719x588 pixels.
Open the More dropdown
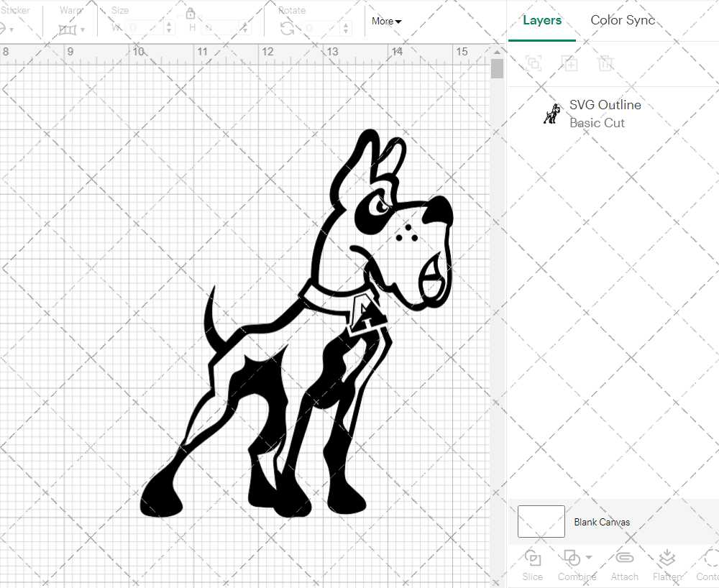(386, 22)
